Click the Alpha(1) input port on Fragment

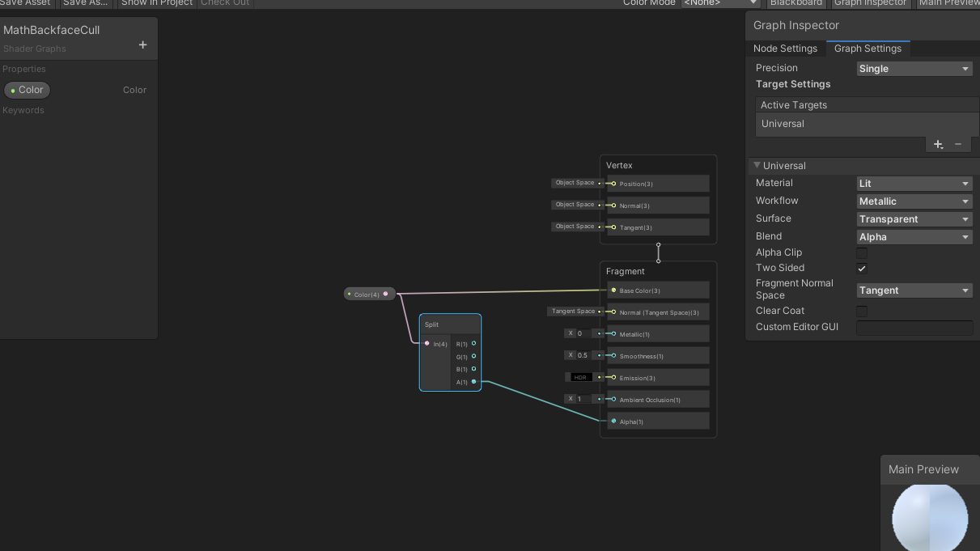click(613, 422)
